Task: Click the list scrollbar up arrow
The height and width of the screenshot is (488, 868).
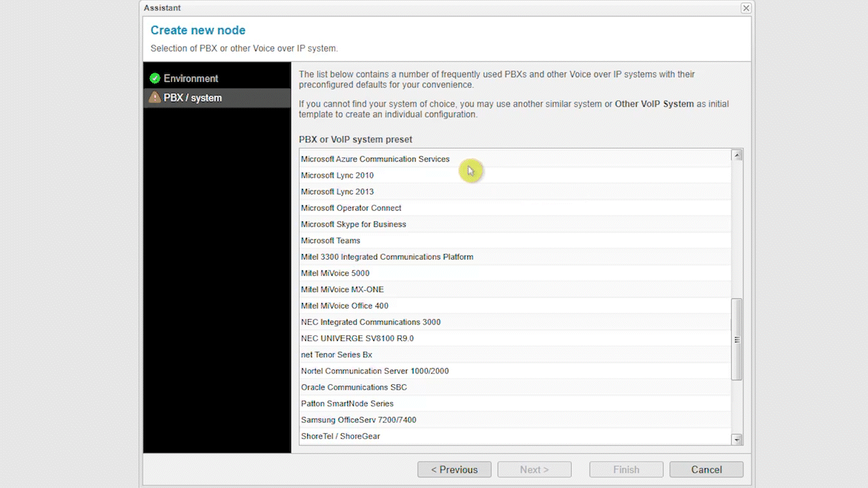Action: 737,155
